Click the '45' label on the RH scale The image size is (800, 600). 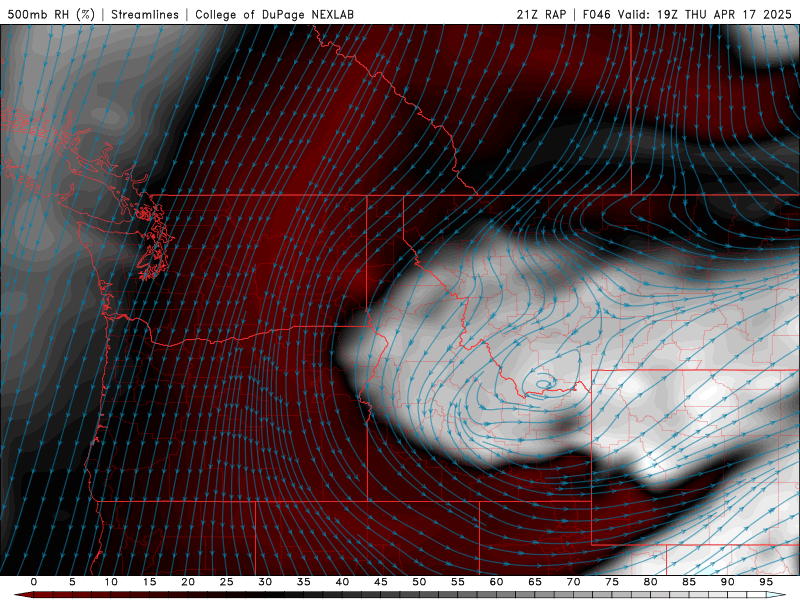coord(381,582)
